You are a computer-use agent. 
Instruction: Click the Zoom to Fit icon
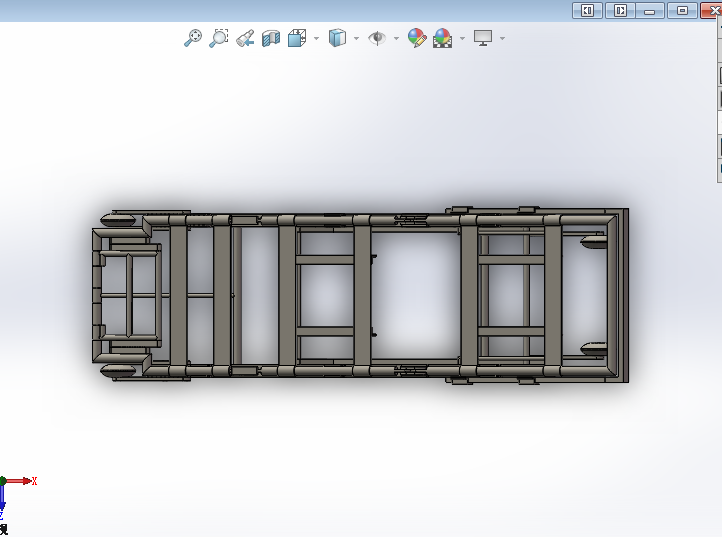[x=192, y=38]
